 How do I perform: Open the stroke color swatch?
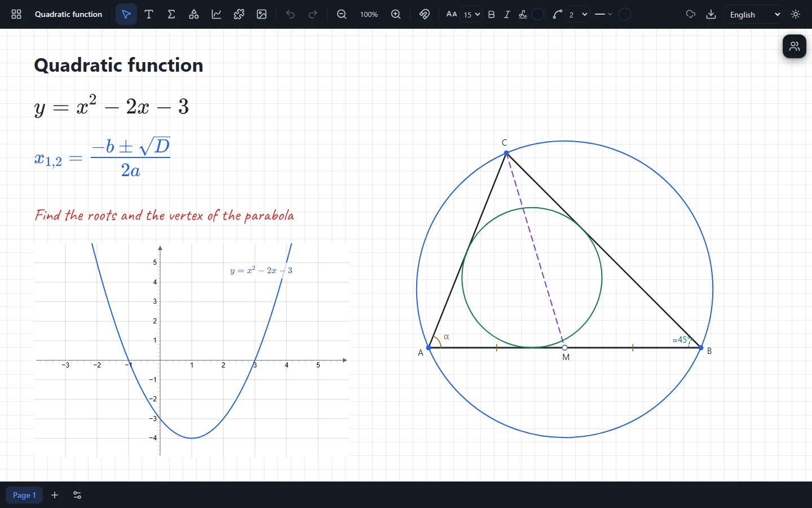[x=625, y=14]
